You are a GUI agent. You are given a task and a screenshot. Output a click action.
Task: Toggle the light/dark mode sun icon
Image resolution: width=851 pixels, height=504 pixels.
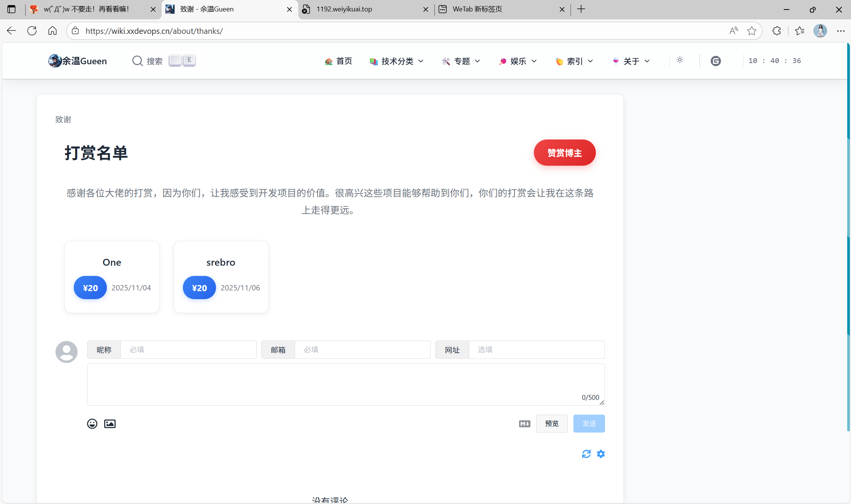tap(680, 60)
